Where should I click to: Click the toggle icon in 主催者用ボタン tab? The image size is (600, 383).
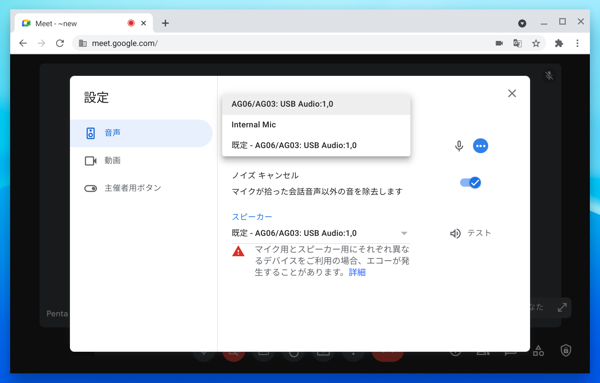[91, 189]
